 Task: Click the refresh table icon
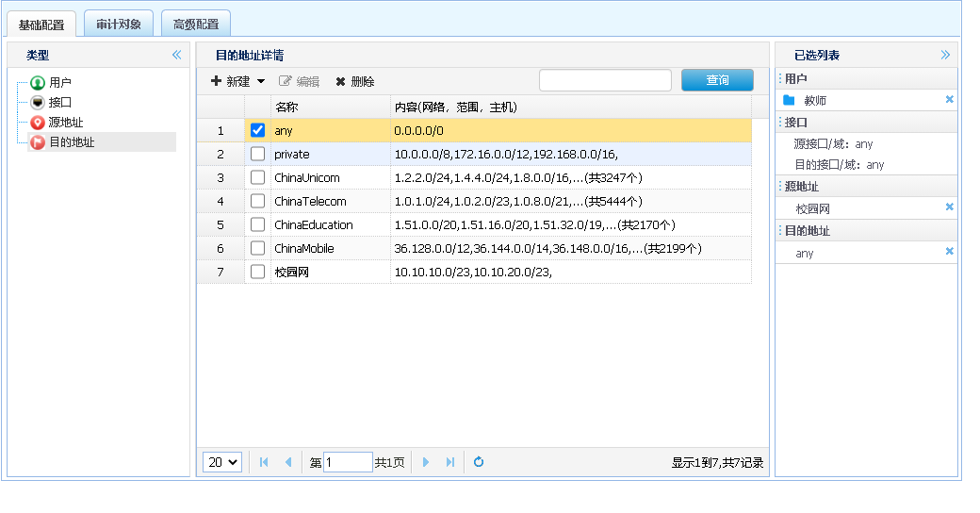tap(479, 462)
